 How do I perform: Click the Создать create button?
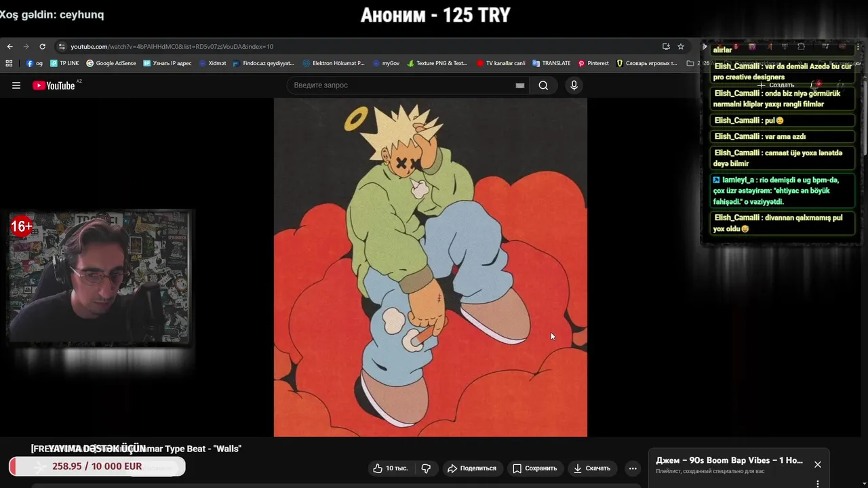tap(776, 85)
